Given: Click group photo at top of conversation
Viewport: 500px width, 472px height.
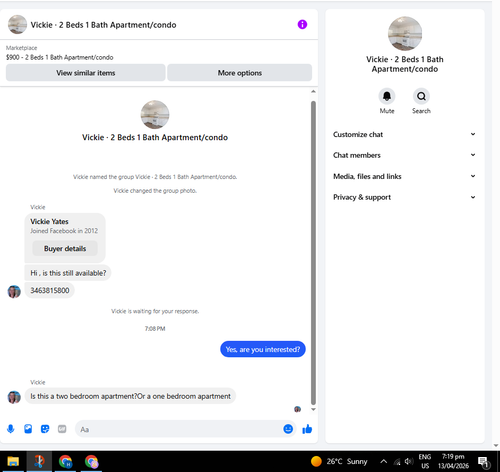Looking at the screenshot, I should tap(155, 115).
